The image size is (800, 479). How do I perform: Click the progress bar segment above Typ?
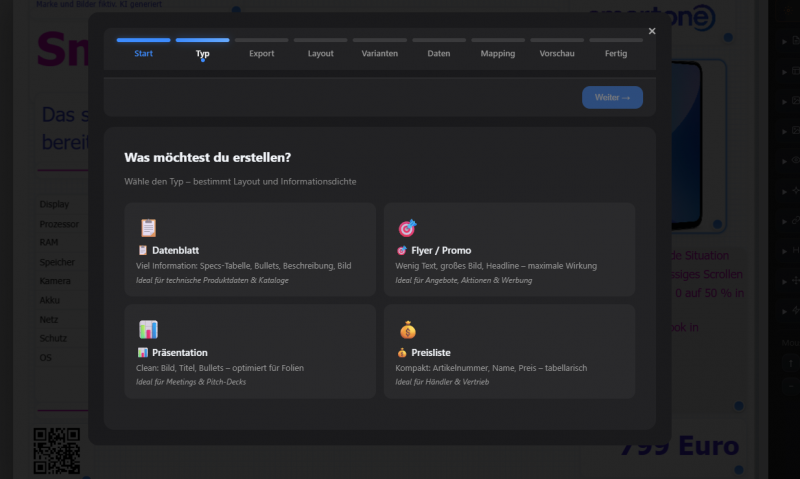tap(203, 40)
